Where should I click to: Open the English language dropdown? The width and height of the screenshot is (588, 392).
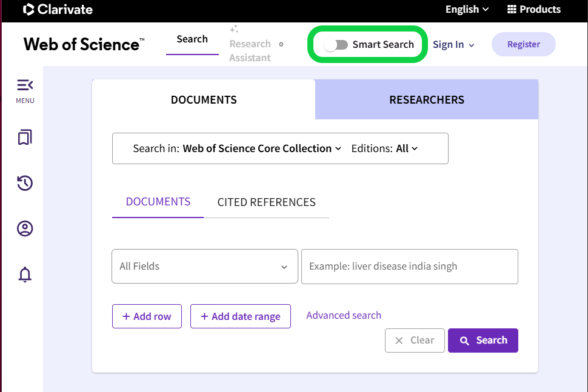[x=466, y=9]
